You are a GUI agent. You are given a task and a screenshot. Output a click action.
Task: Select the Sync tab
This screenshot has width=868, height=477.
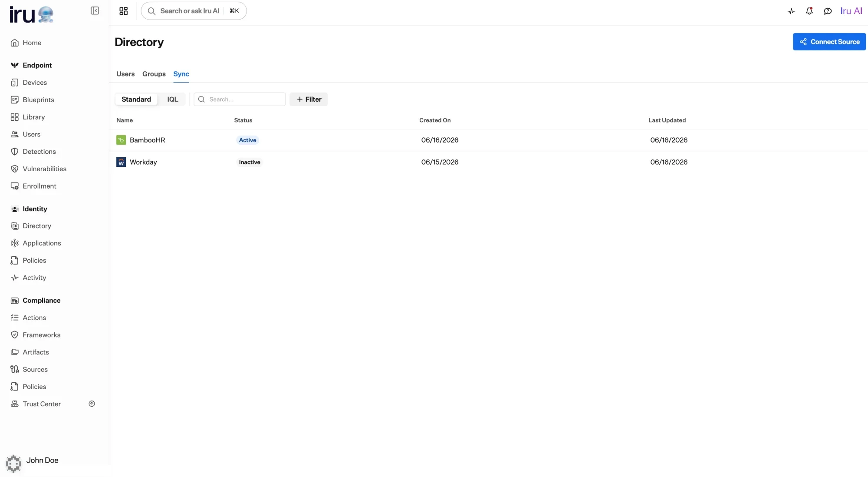[181, 74]
